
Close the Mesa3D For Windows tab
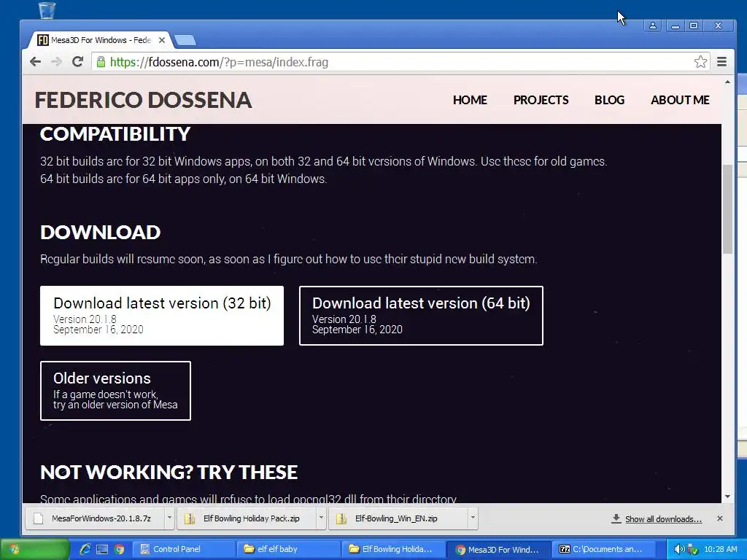click(x=162, y=40)
